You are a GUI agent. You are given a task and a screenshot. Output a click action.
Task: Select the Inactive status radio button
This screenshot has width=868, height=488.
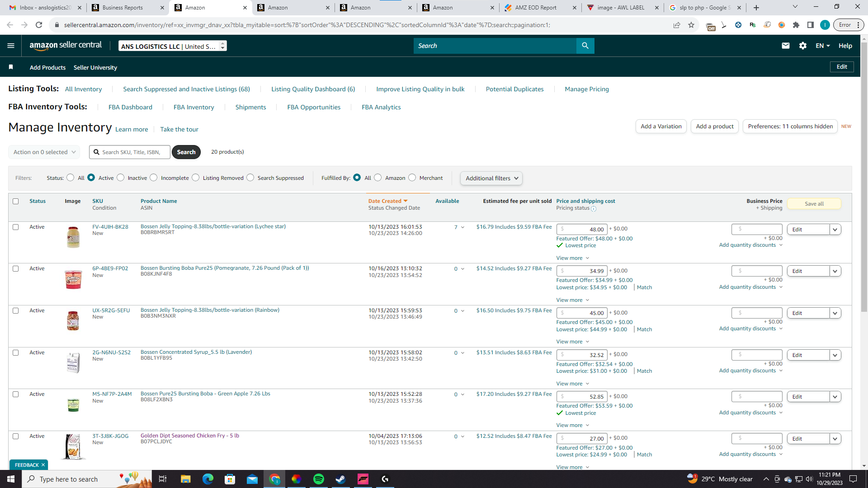coord(121,178)
